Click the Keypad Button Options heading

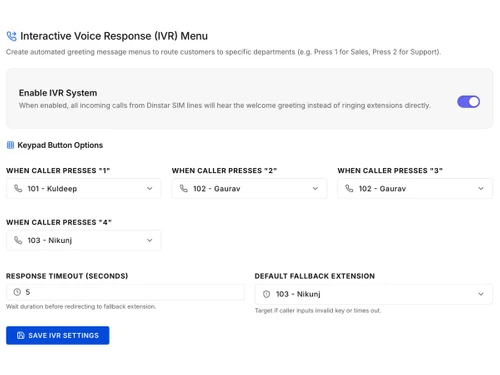coord(60,145)
